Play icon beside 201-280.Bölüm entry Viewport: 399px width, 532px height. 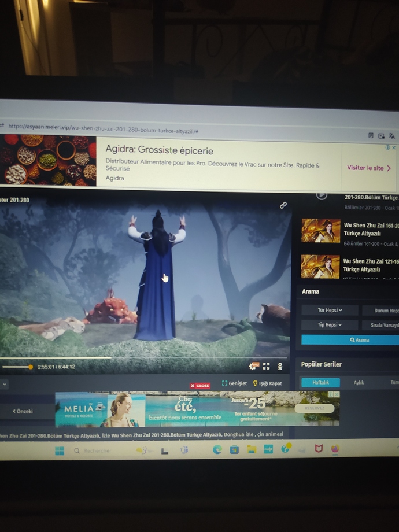[x=322, y=195]
